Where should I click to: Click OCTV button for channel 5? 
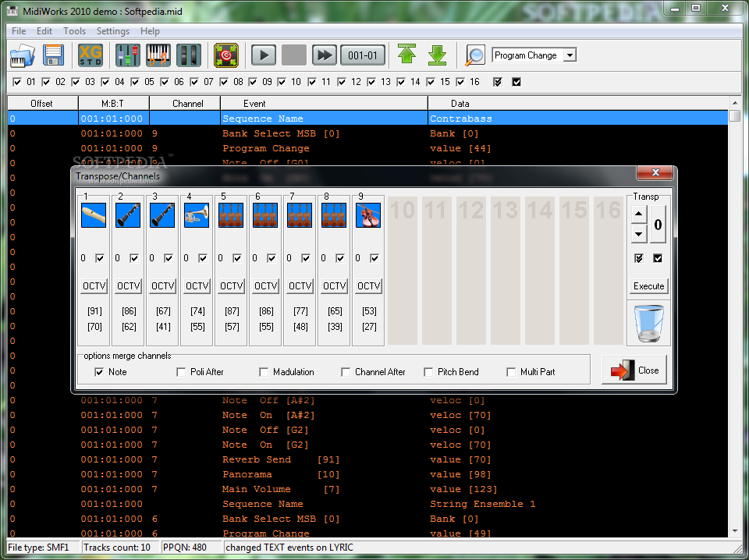[231, 286]
